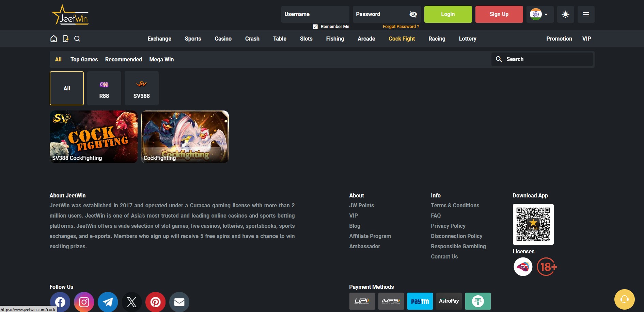This screenshot has height=312, width=644.
Task: Focus the Username field
Action: pyautogui.click(x=315, y=14)
